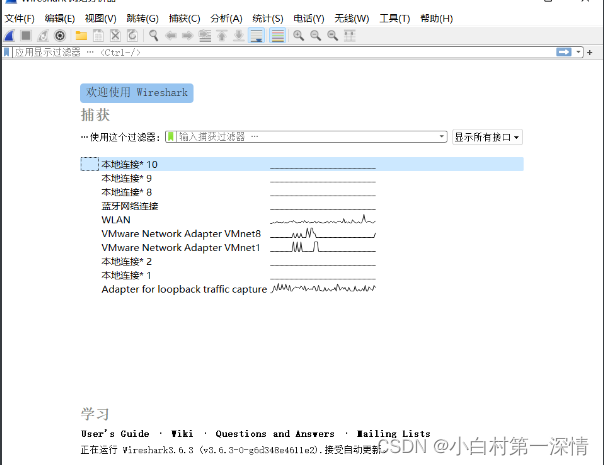Select VMware Network Adapter VMnet8 interface
The image size is (604, 465).
pyautogui.click(x=302, y=233)
